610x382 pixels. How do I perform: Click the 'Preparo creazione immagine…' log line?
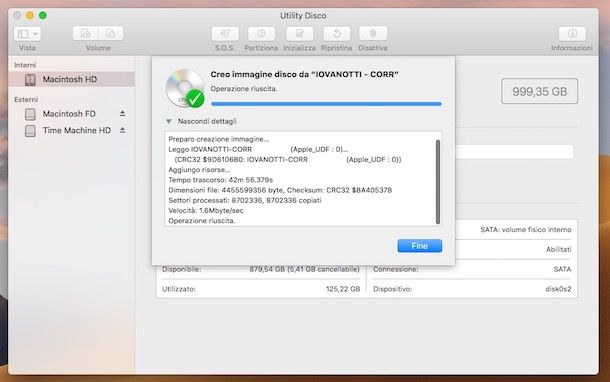(219, 139)
